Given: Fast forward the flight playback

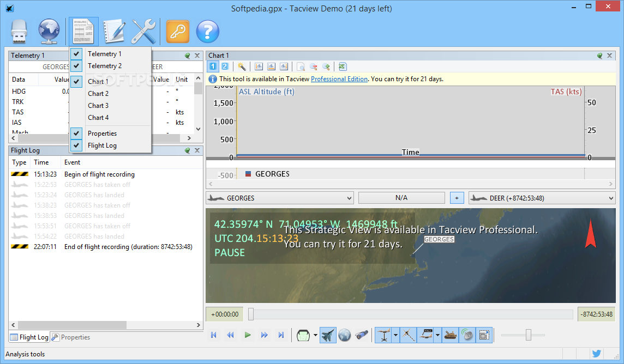Looking at the screenshot, I should coord(264,335).
